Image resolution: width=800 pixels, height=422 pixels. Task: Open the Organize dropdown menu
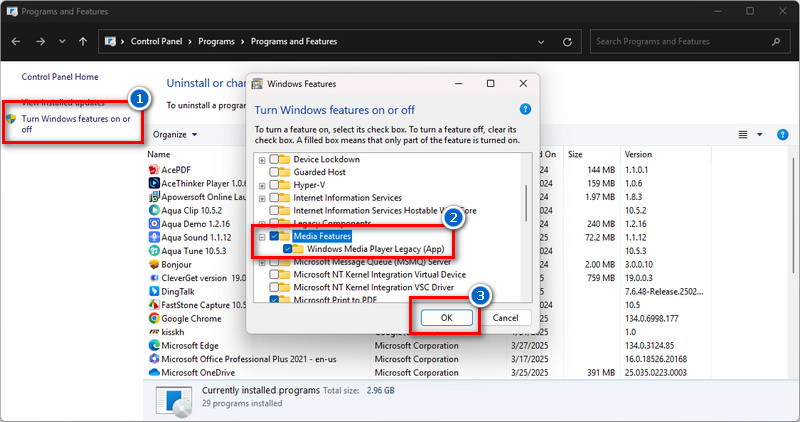[175, 134]
